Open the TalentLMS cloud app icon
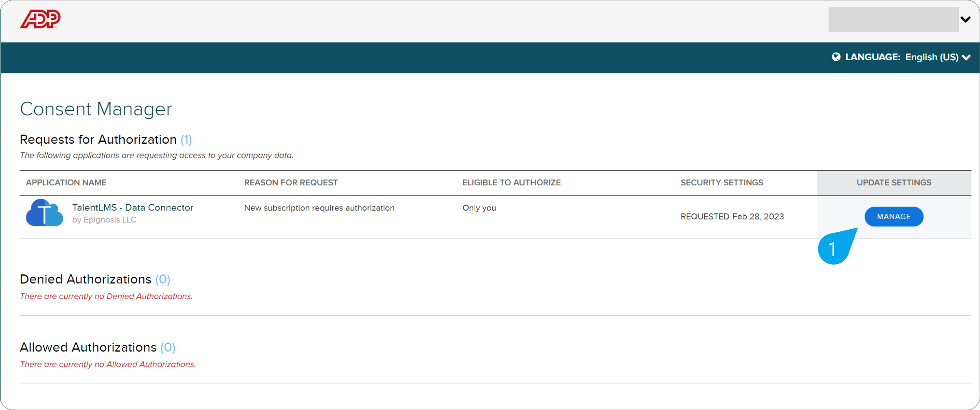 pyautogui.click(x=44, y=213)
